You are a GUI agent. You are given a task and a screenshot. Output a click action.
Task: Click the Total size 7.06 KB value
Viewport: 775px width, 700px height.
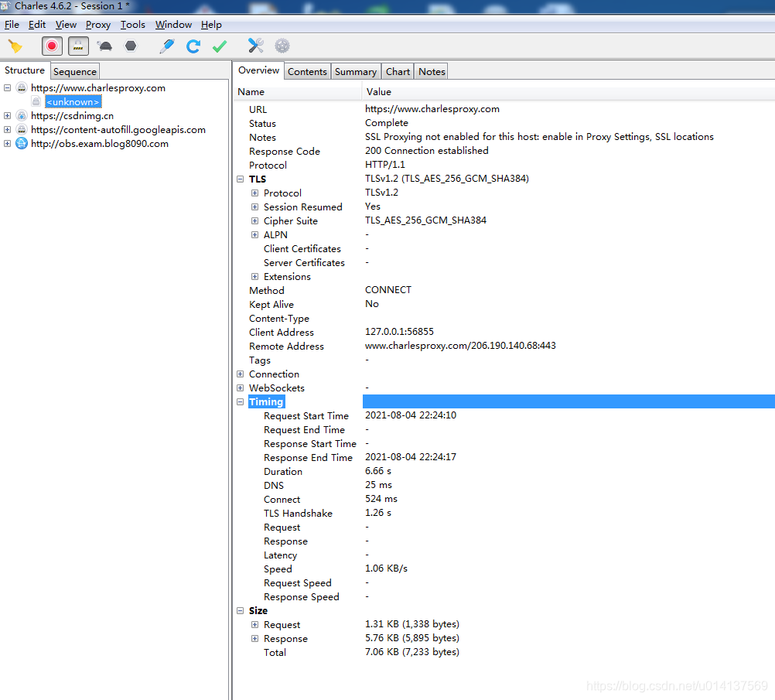(412, 652)
